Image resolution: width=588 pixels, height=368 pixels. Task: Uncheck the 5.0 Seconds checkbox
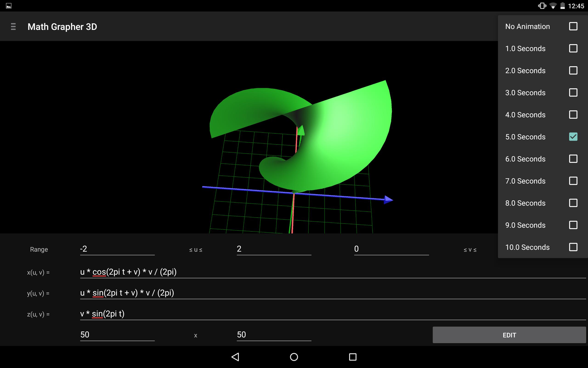pyautogui.click(x=573, y=137)
